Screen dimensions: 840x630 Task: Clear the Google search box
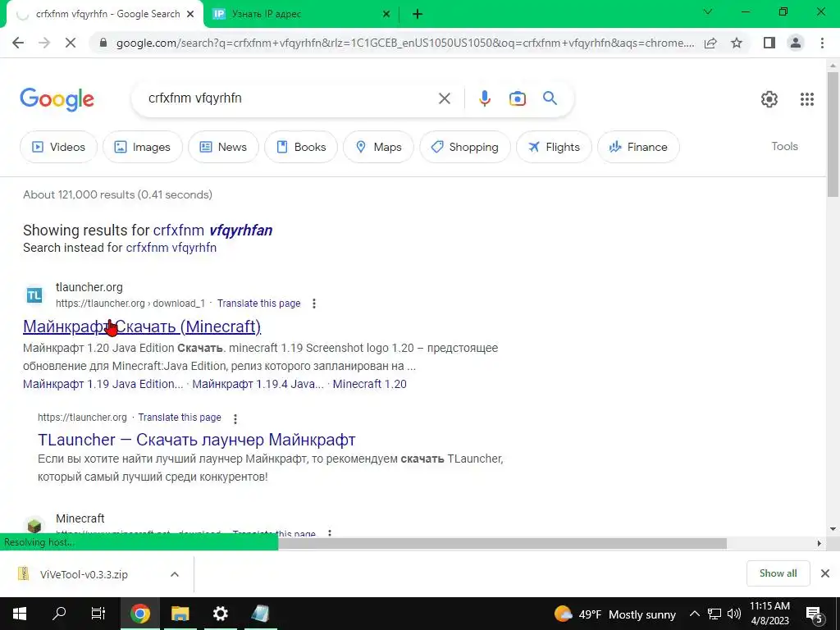click(444, 98)
